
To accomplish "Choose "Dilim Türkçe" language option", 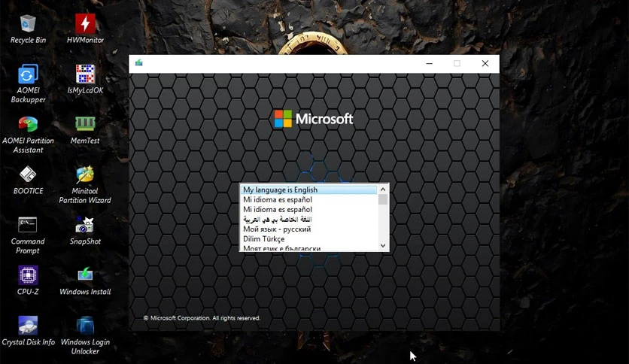I will (309, 239).
